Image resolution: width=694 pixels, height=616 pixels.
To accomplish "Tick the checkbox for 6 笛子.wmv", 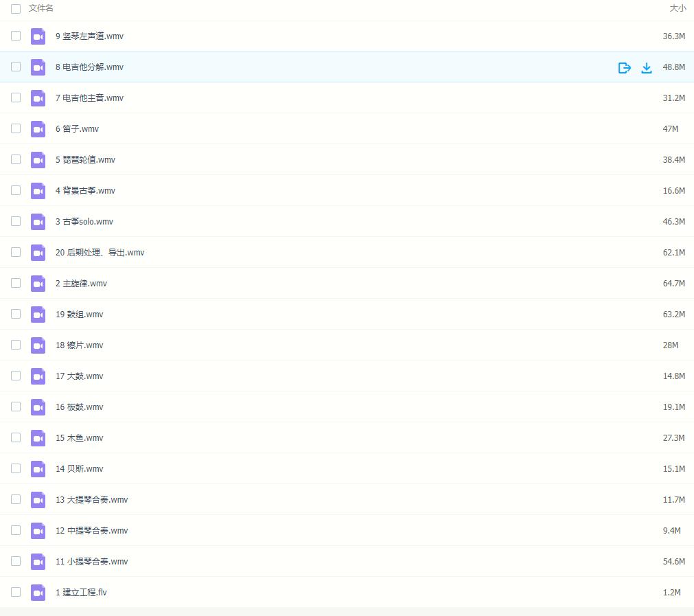I will tap(16, 128).
